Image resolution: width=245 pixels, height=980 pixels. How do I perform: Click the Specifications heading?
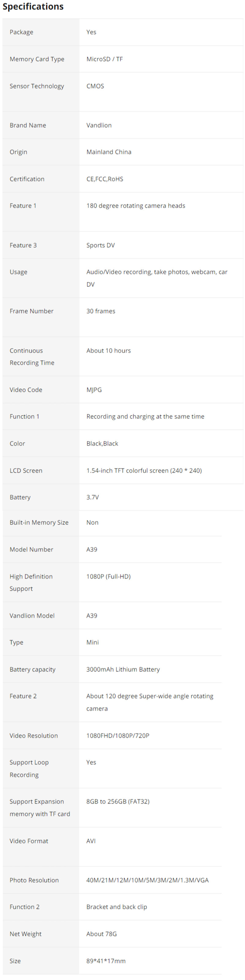click(33, 6)
